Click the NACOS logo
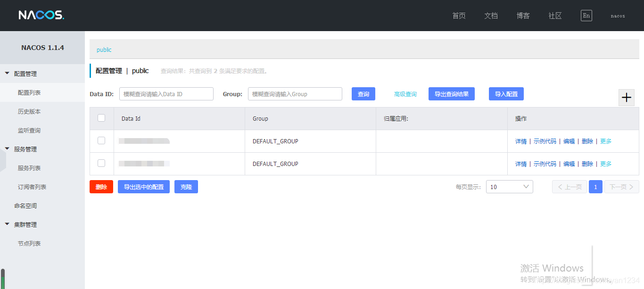 41,15
